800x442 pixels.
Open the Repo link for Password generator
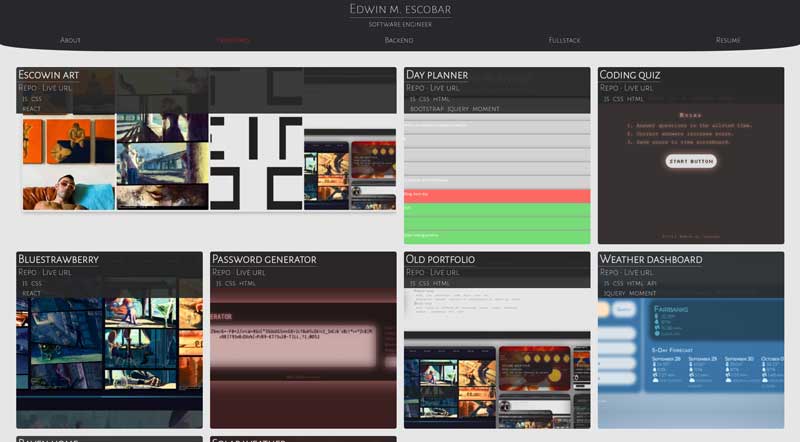click(221, 272)
